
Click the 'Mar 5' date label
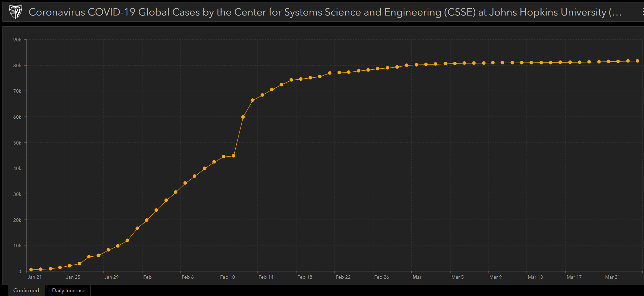coord(458,277)
